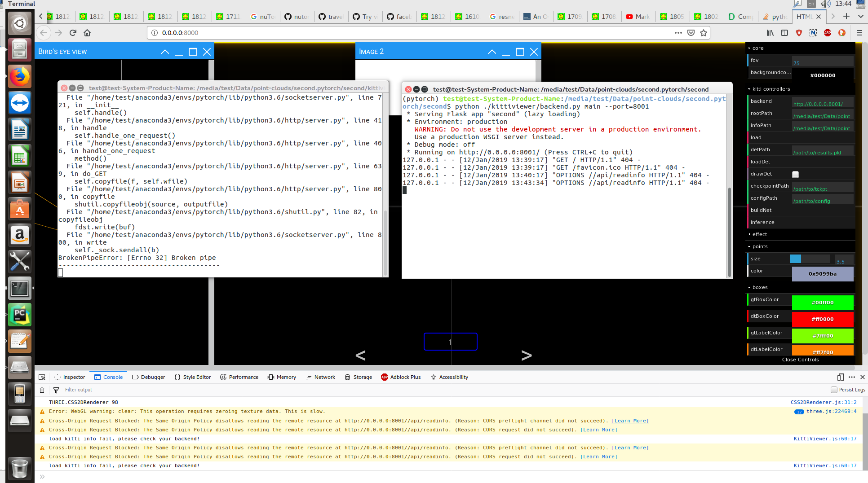Clear the console output with the trash icon

click(42, 390)
